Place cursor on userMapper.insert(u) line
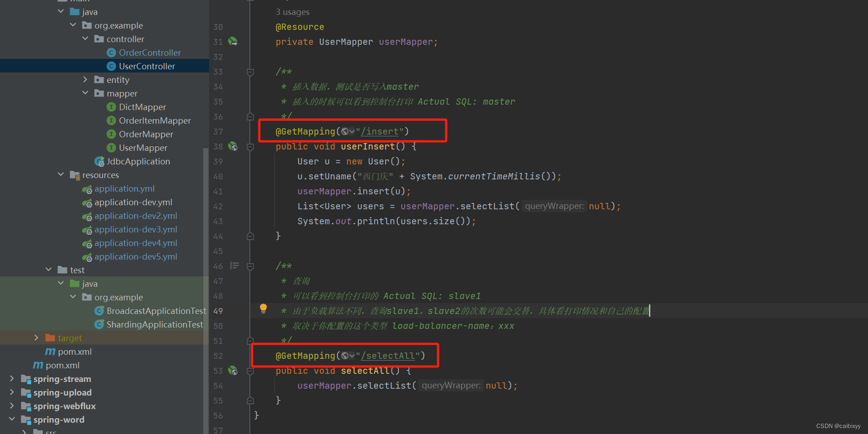The width and height of the screenshot is (868, 434). (x=354, y=191)
